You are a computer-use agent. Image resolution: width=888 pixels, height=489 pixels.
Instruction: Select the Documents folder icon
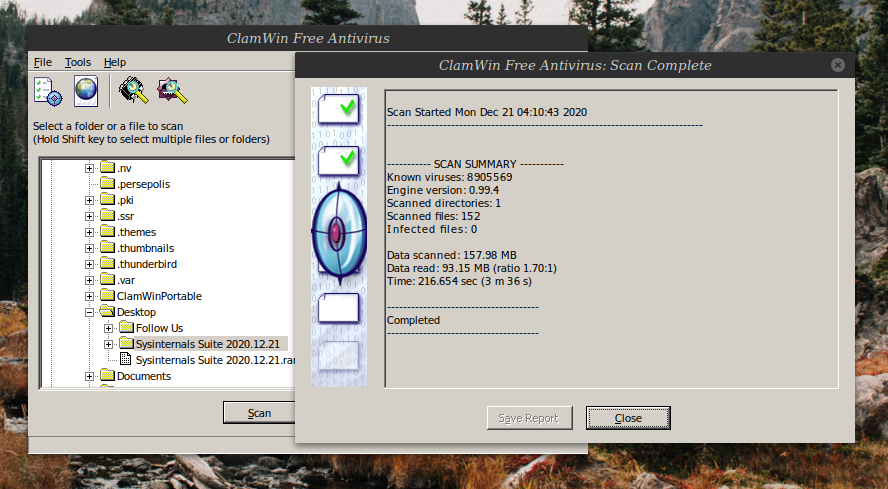pyautogui.click(x=108, y=375)
